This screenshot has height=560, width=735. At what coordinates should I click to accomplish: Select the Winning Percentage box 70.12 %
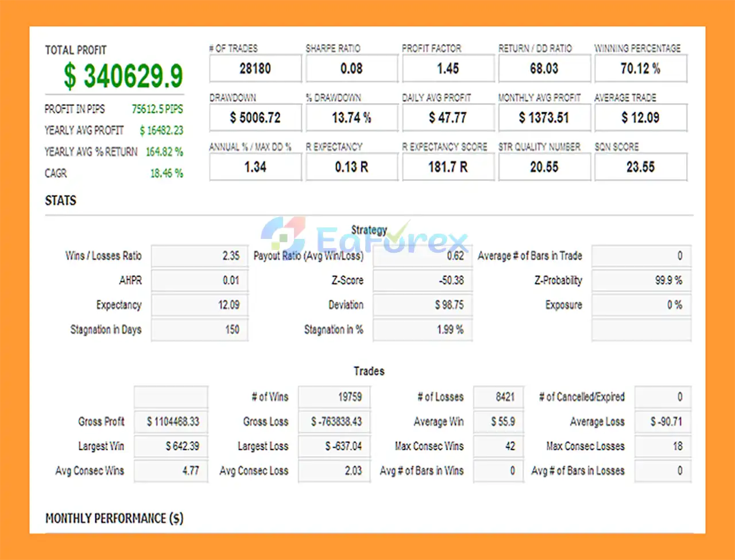click(x=640, y=69)
